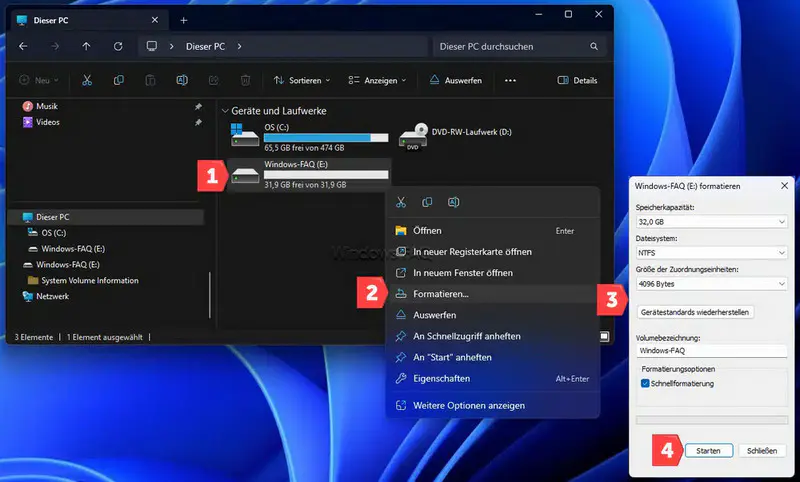Screen dimensions: 800x482
Task: Click the Cut icon in context menu
Action: 401,202
